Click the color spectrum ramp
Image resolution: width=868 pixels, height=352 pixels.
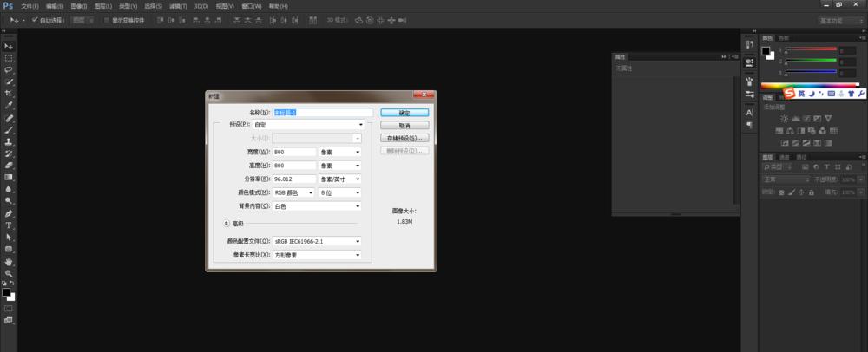[810, 85]
